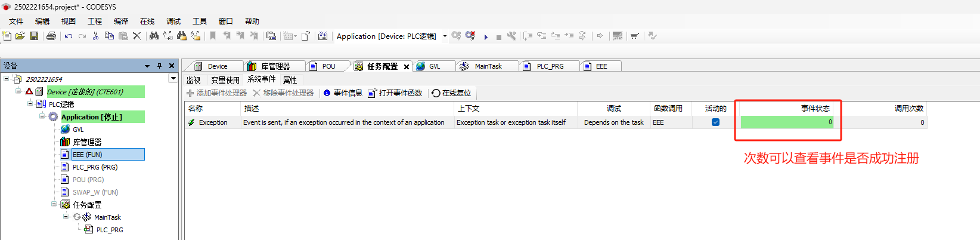
Task: Click the 事件信息 button
Action: pos(343,93)
